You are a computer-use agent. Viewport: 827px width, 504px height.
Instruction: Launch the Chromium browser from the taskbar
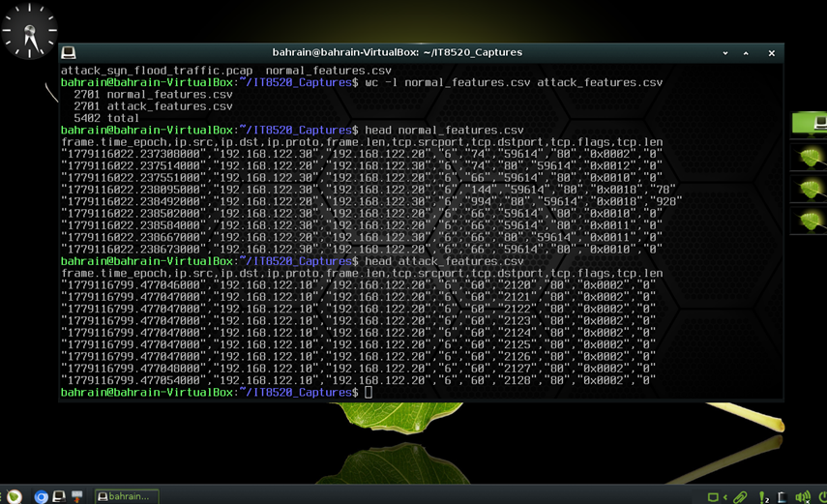click(x=42, y=496)
